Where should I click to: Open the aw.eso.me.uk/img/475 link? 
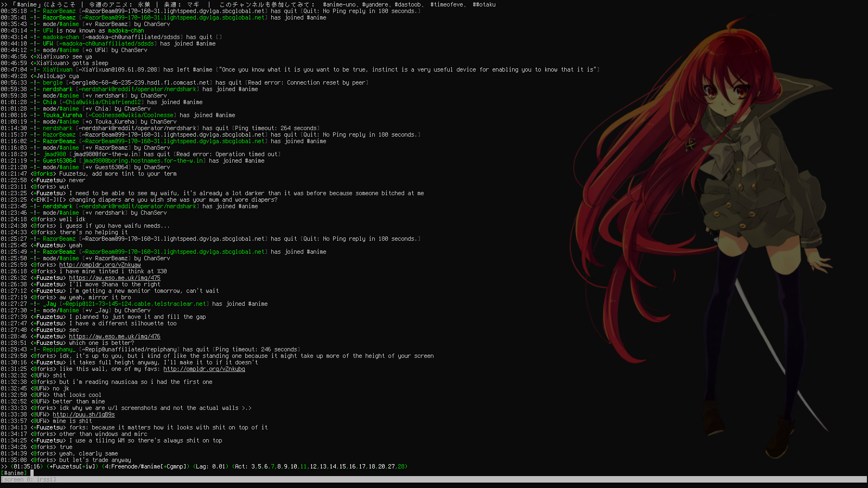114,278
